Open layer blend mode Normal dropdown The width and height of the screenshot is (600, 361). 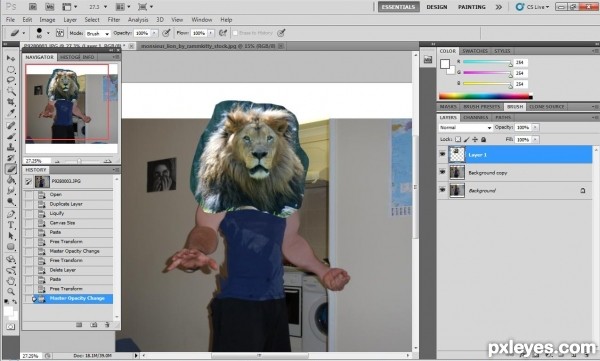pyautogui.click(x=465, y=127)
